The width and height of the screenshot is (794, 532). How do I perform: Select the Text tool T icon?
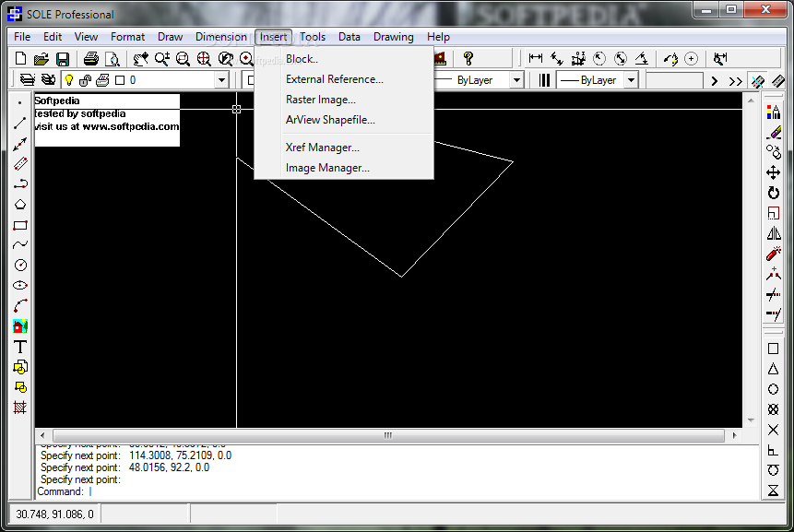(19, 347)
